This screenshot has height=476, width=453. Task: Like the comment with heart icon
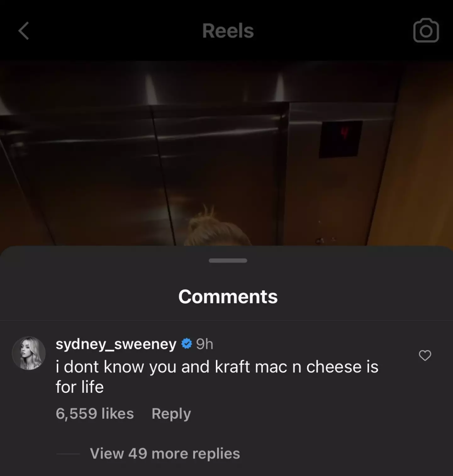point(425,355)
